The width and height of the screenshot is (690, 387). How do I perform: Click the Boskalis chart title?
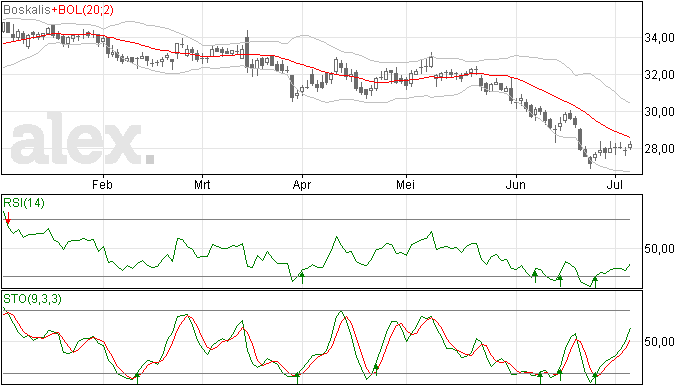[x=27, y=10]
